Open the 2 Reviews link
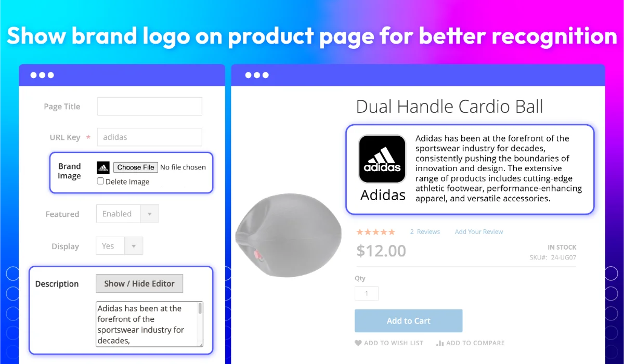Image resolution: width=624 pixels, height=364 pixels. click(x=425, y=232)
